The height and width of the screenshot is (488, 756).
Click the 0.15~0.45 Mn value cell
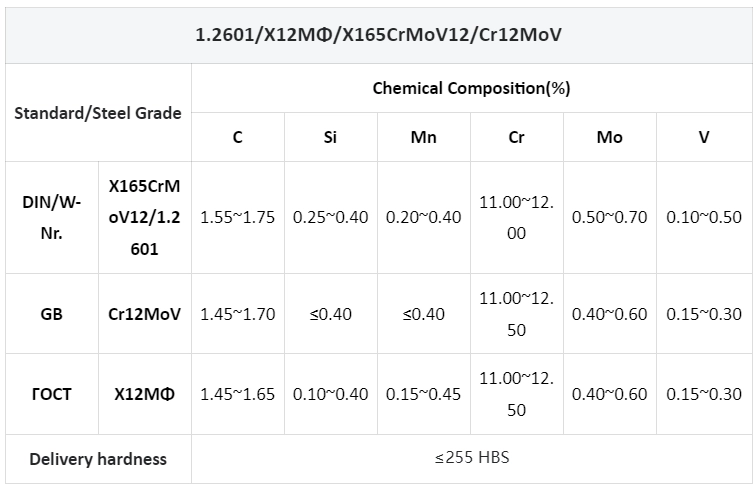pos(423,394)
